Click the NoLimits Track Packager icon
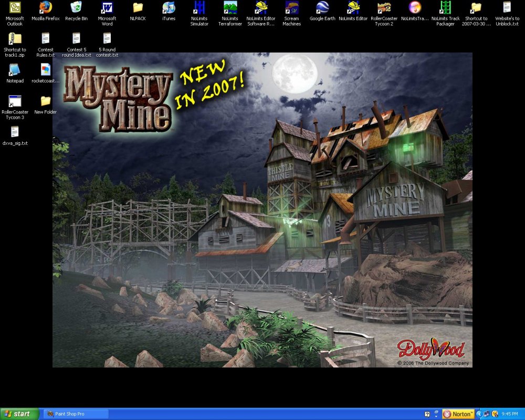 (x=445, y=8)
